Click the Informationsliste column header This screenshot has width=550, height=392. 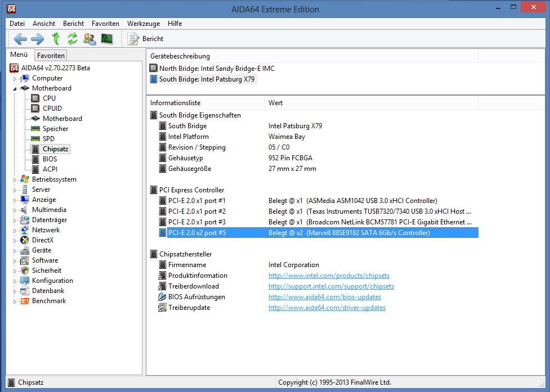pos(205,103)
